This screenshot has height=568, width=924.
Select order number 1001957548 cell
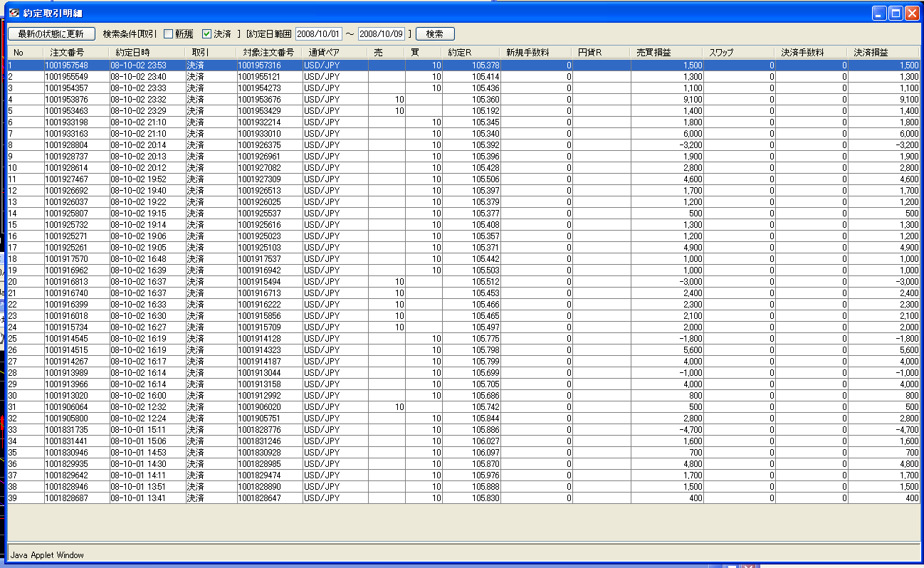77,65
